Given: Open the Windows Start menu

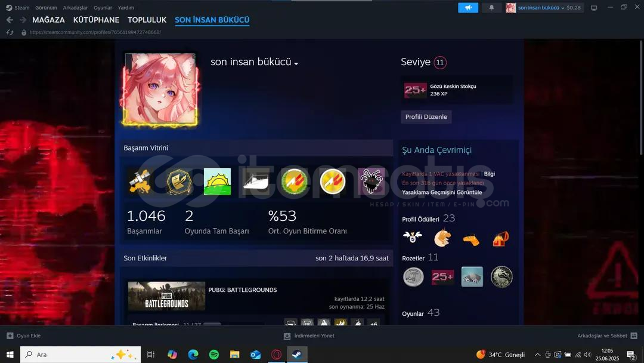Looking at the screenshot, I should pos(10,355).
